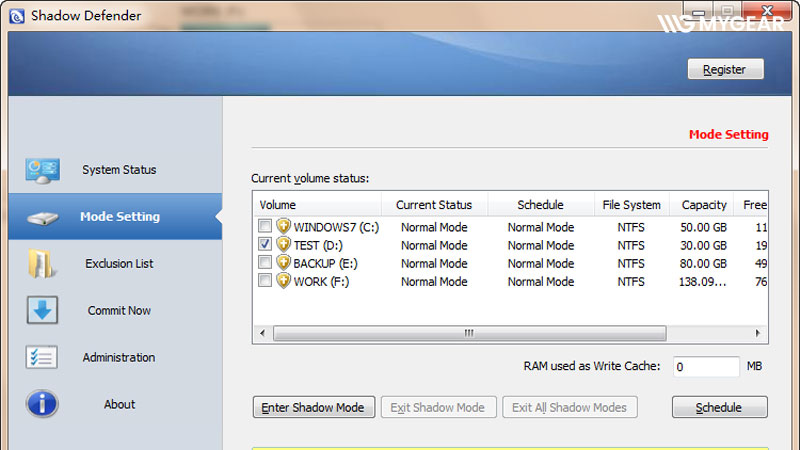Click the Administration checklist icon
800x450 pixels.
coord(41,357)
